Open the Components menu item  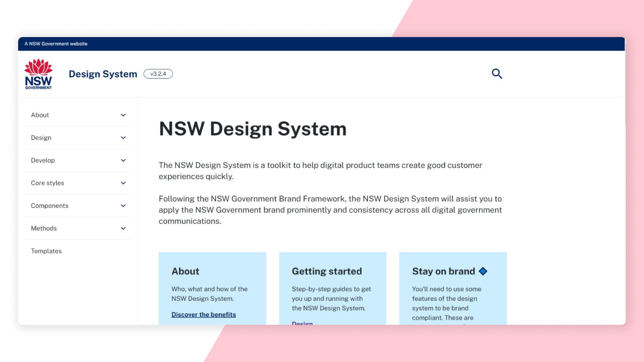click(78, 206)
